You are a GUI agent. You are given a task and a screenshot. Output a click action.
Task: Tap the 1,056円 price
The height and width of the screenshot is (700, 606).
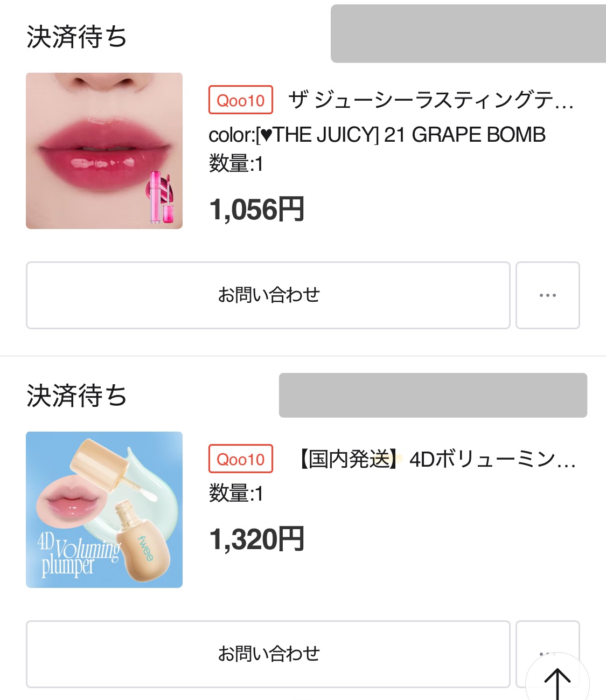coord(257,210)
